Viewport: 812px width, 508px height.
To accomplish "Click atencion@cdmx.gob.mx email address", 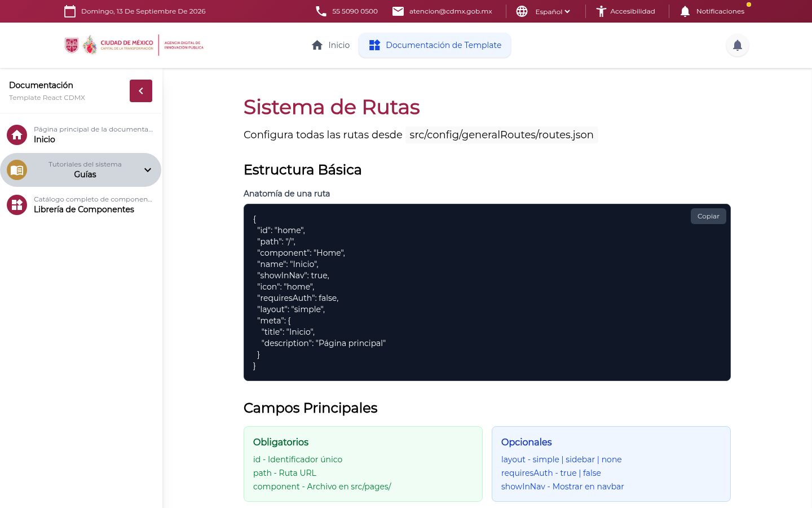I will (x=451, y=11).
